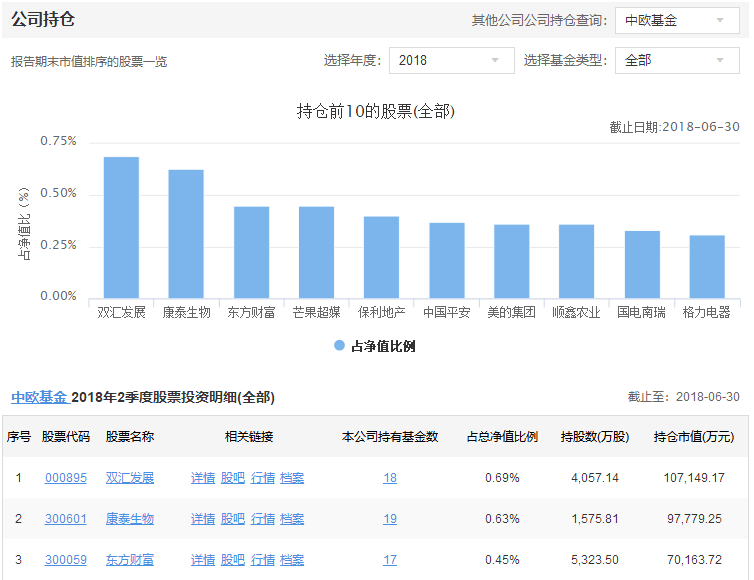Click the 保利地产 bar in the chart
This screenshot has width=754, height=580.
[x=381, y=257]
